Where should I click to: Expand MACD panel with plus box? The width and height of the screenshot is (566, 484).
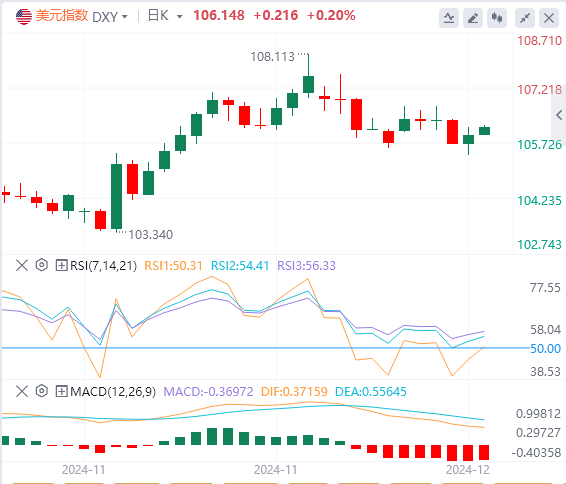pos(61,391)
